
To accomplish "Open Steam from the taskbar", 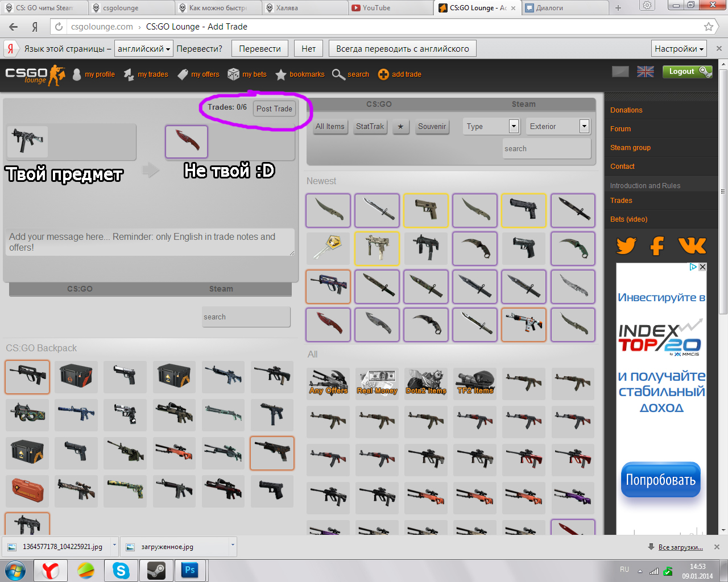I will [x=156, y=570].
